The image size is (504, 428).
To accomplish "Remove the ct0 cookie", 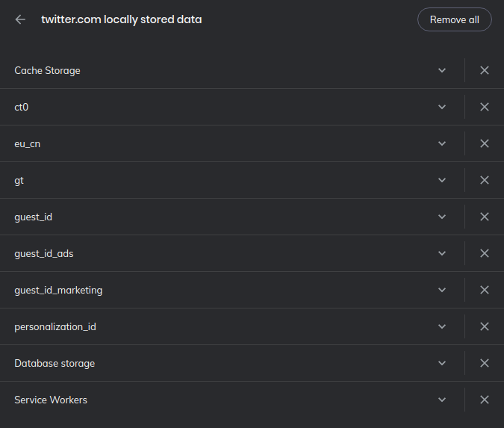I will pos(485,107).
